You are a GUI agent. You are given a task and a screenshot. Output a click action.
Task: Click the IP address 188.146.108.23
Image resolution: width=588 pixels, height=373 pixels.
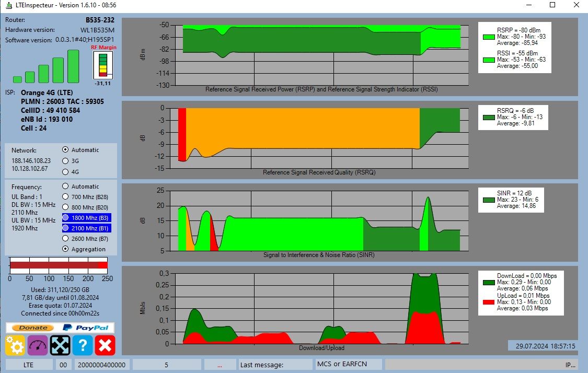(31, 160)
